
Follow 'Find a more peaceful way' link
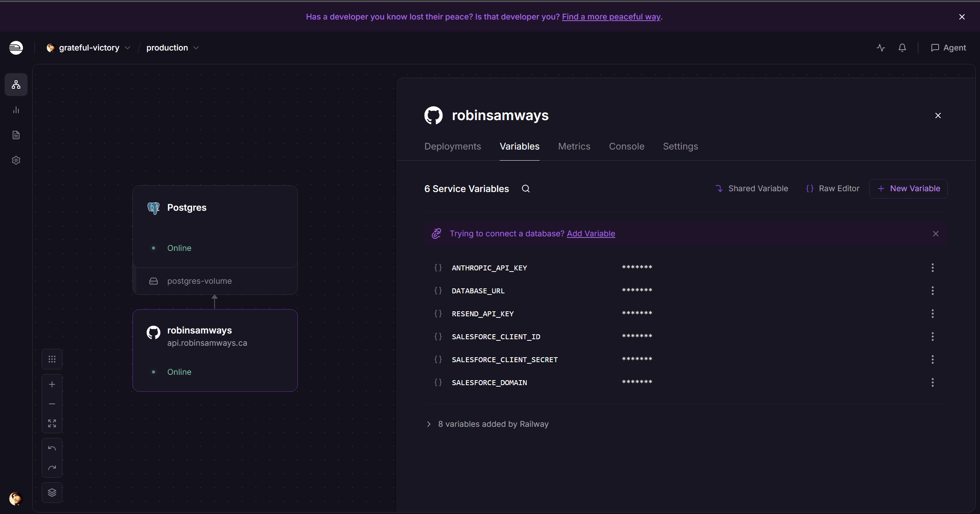[611, 17]
